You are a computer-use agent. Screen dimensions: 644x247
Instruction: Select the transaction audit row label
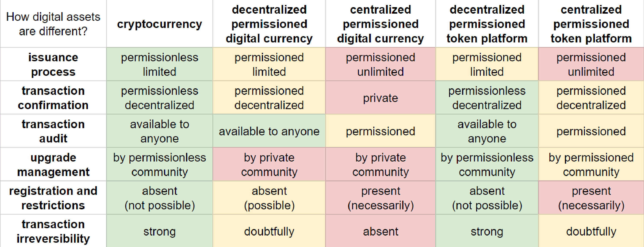tap(53, 131)
